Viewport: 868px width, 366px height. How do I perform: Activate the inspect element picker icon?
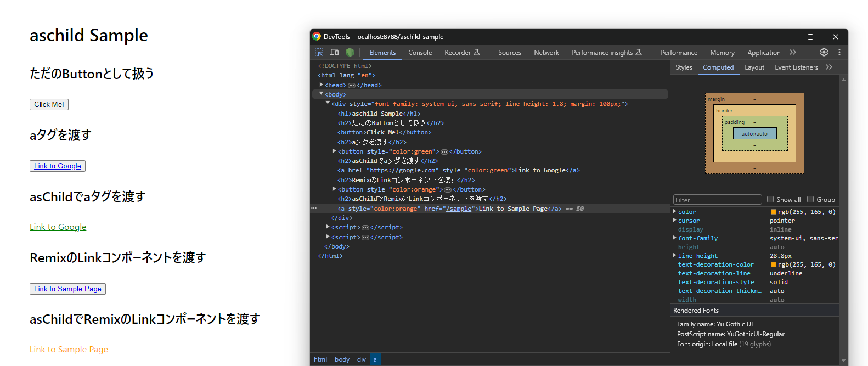tap(319, 53)
